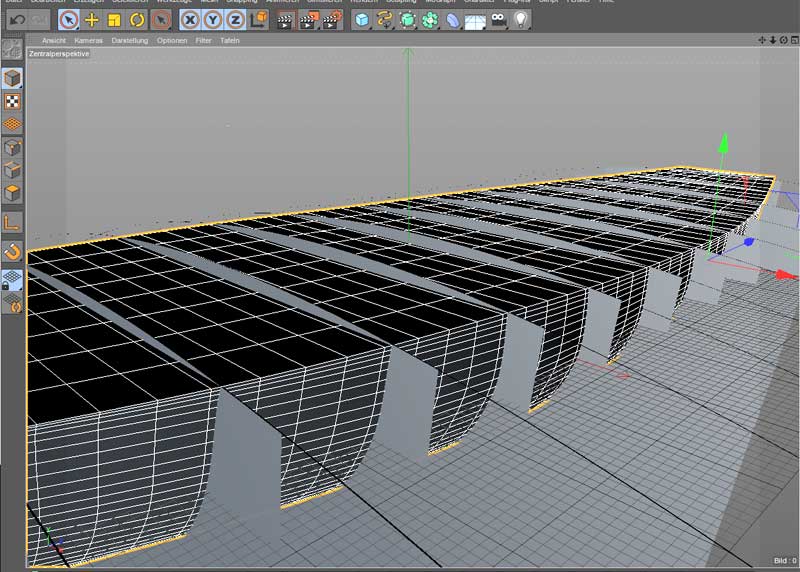The width and height of the screenshot is (800, 572).
Task: Open the Darstellung viewport menu
Action: 129,40
